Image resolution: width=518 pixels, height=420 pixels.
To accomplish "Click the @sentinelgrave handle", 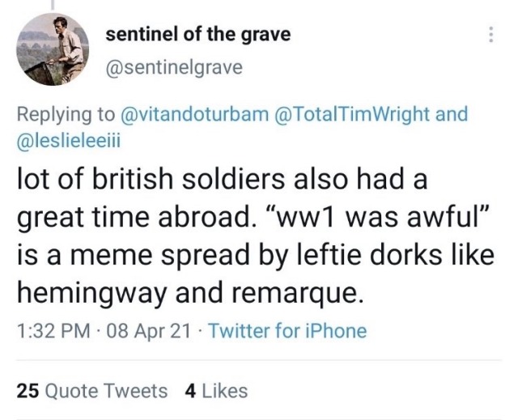I will (174, 68).
